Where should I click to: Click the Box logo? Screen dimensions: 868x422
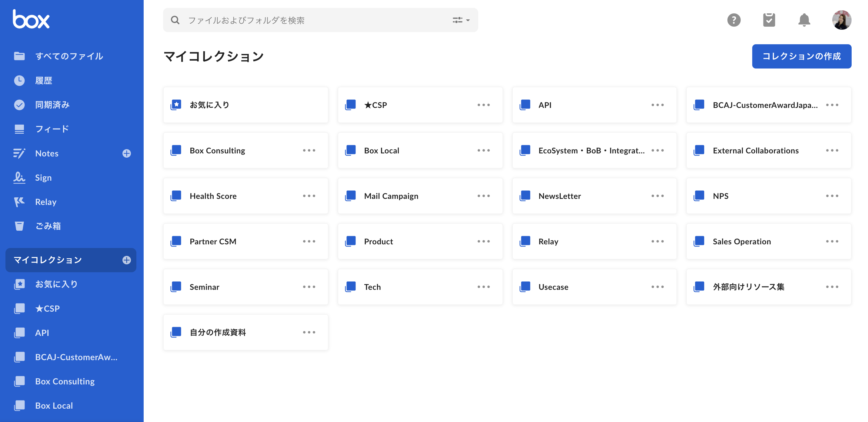(x=31, y=19)
